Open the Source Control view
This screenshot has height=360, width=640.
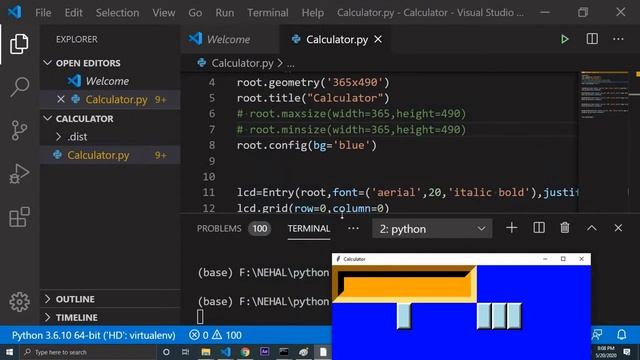(x=19, y=131)
